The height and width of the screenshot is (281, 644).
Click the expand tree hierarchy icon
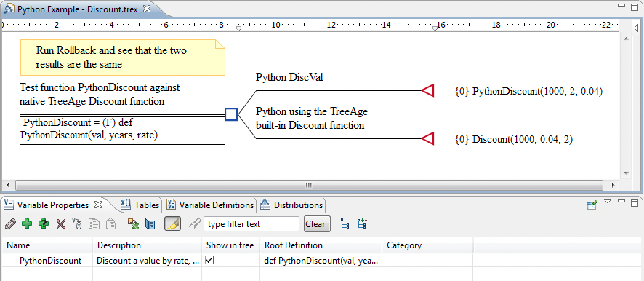[362, 223]
